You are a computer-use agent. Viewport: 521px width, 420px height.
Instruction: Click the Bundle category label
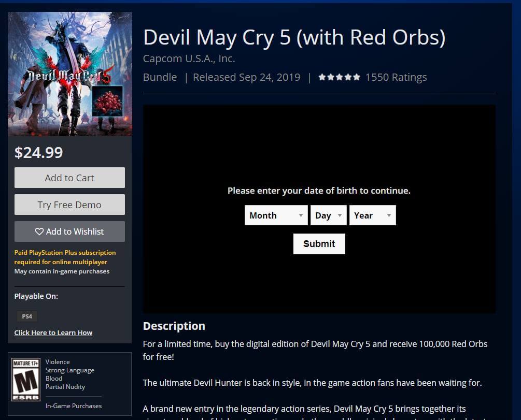[x=160, y=77]
